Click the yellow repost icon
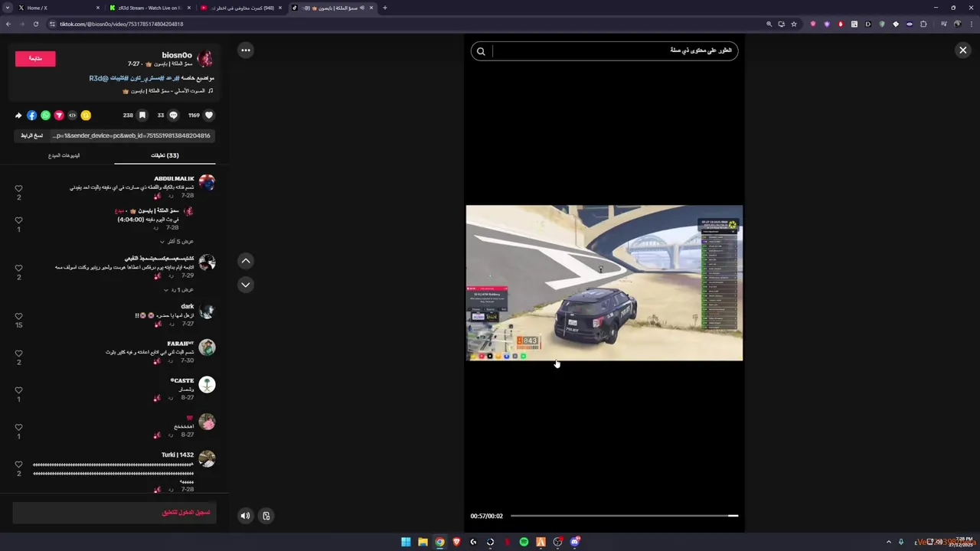Screen dimensions: 980x551 [x=86, y=116]
